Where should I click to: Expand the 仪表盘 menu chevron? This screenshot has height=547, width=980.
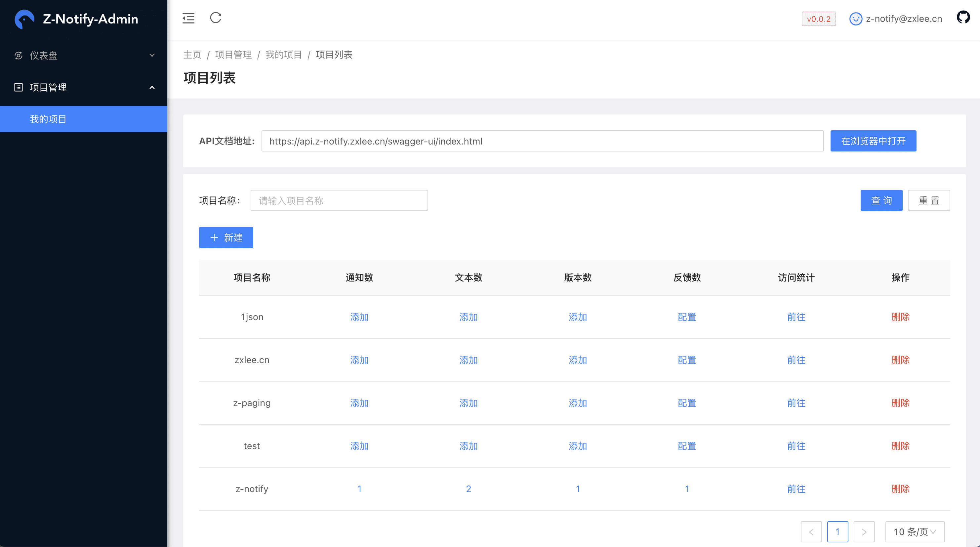(x=152, y=56)
